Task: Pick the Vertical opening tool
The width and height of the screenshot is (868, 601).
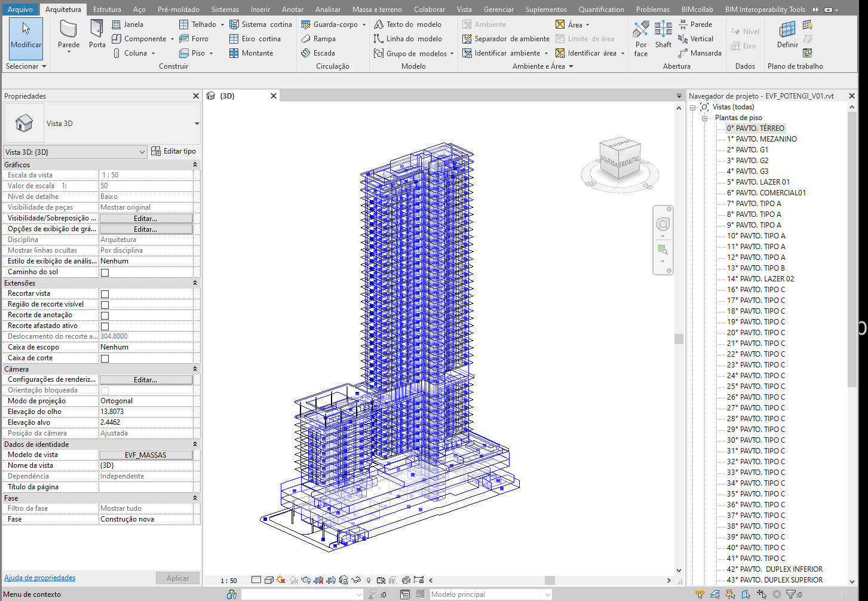Action: [696, 39]
